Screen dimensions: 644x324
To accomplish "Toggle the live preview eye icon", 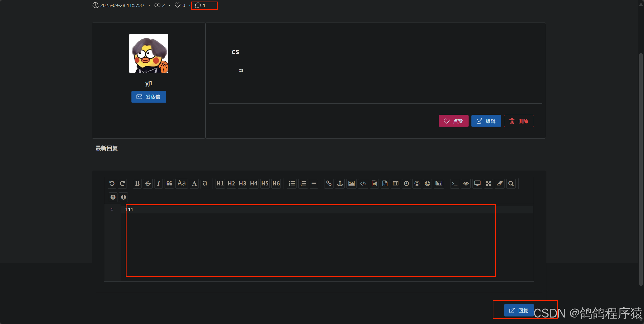I will tap(466, 184).
